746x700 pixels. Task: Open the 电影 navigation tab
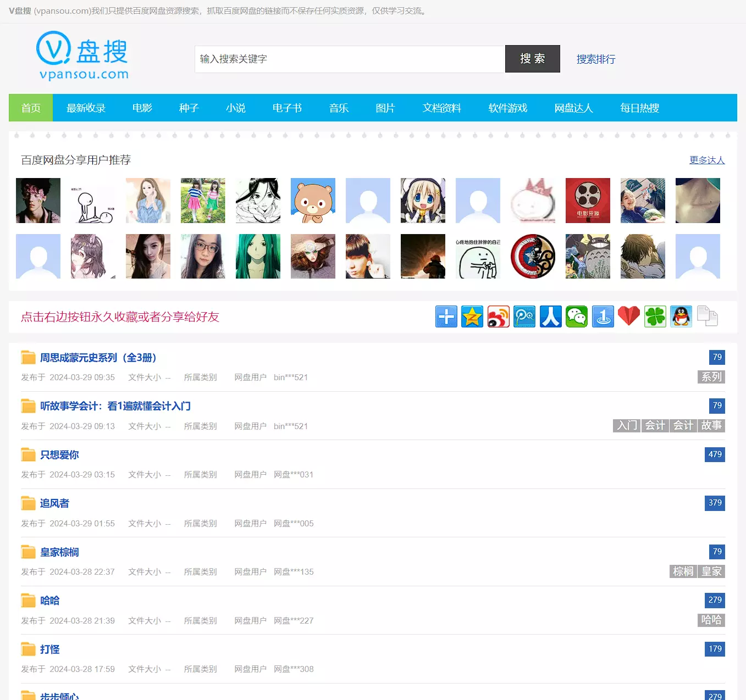pos(142,108)
